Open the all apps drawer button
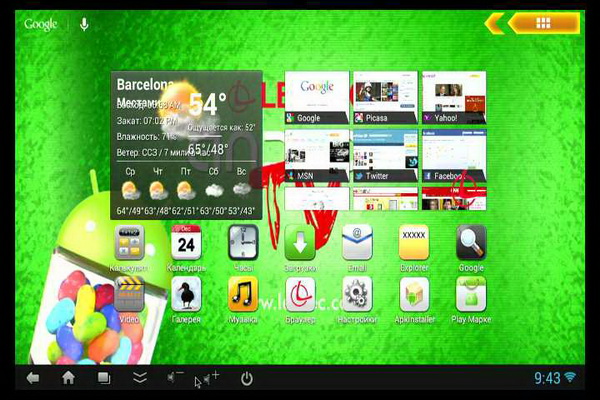The width and height of the screenshot is (600, 400). tap(544, 22)
